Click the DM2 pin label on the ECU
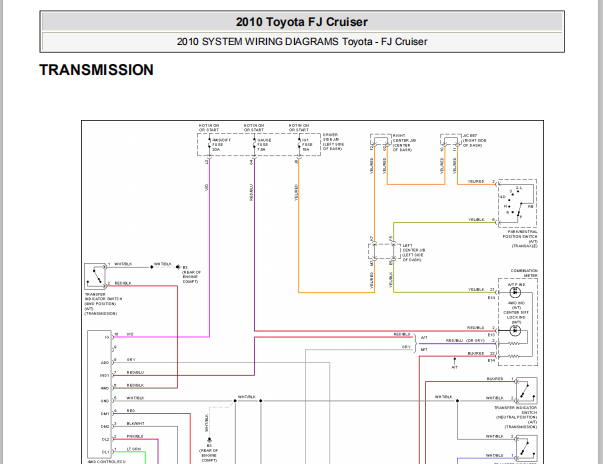The image size is (603, 464). pyautogui.click(x=105, y=426)
